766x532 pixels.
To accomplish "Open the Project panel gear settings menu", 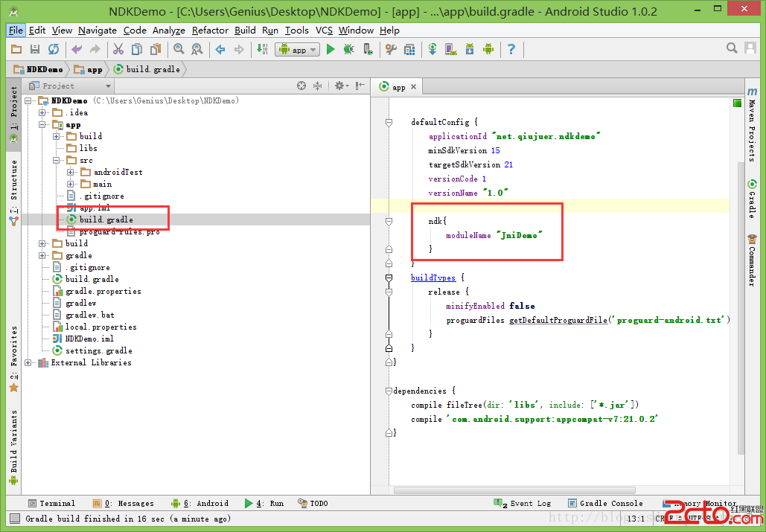I will (x=341, y=86).
